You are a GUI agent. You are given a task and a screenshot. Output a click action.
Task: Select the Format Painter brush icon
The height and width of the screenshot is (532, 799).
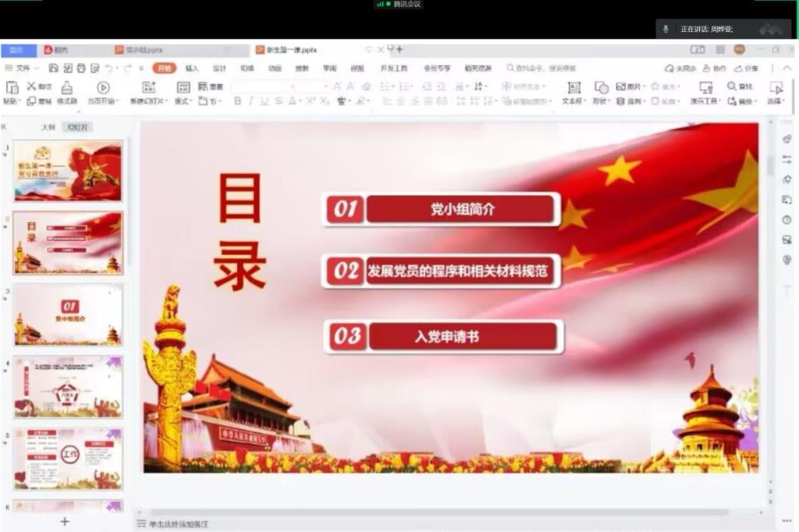click(67, 87)
